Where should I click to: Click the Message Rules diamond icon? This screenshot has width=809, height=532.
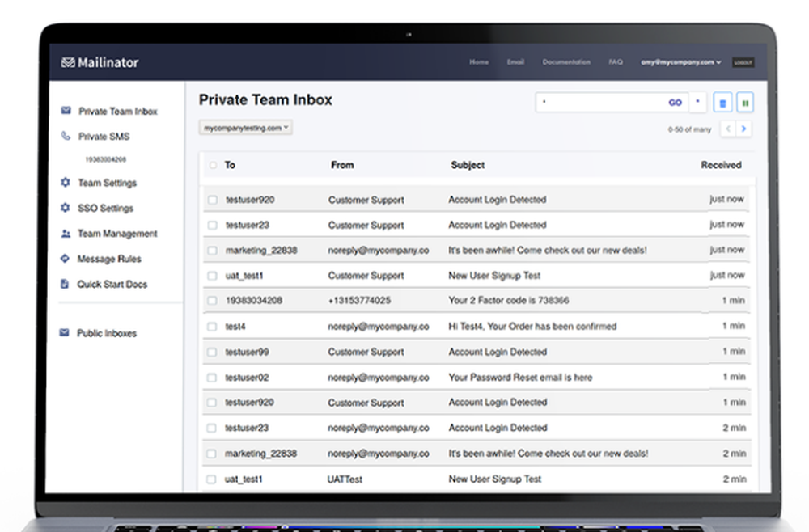65,258
